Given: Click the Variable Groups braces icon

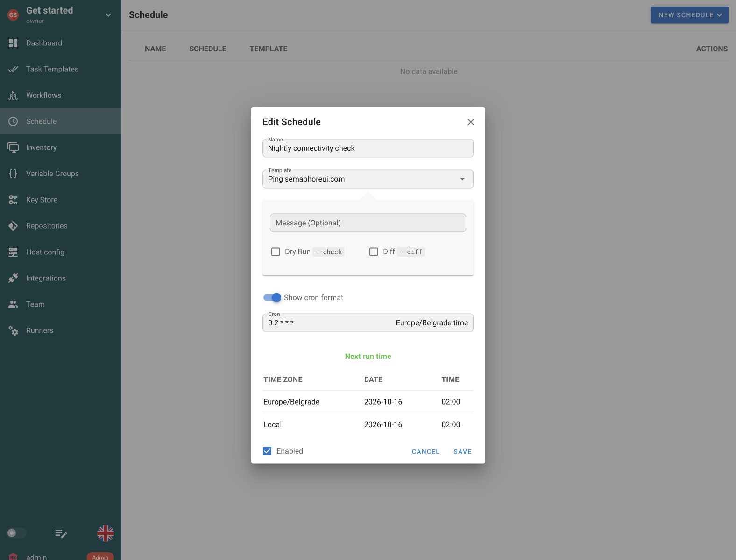Looking at the screenshot, I should 13,174.
